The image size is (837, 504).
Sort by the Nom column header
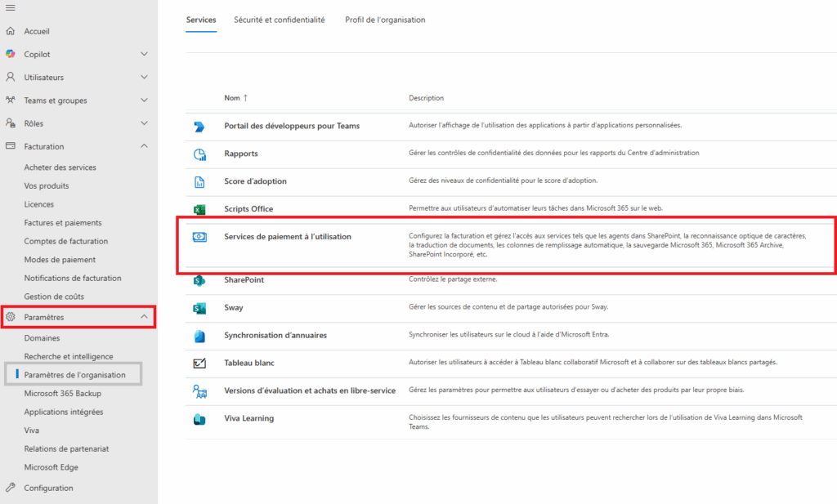(231, 98)
